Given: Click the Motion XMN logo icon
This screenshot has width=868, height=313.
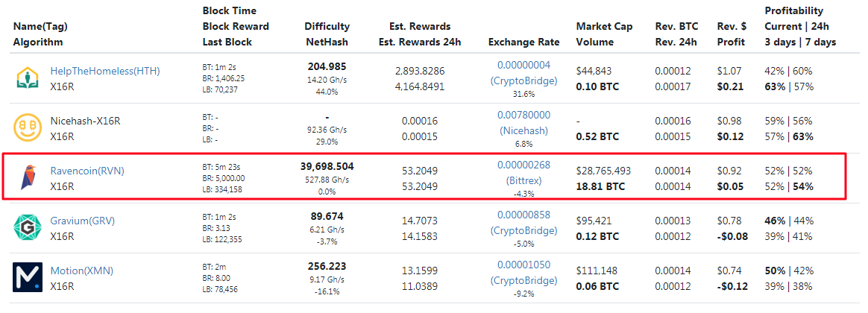Looking at the screenshot, I should pos(28,277).
